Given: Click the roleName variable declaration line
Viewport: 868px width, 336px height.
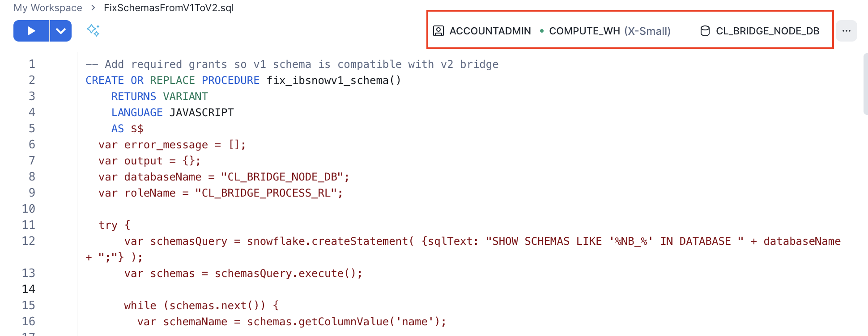Looking at the screenshot, I should click(x=220, y=193).
